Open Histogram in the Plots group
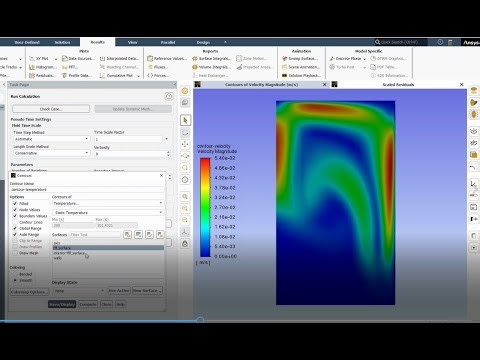This screenshot has height=360, width=480. tap(42, 67)
